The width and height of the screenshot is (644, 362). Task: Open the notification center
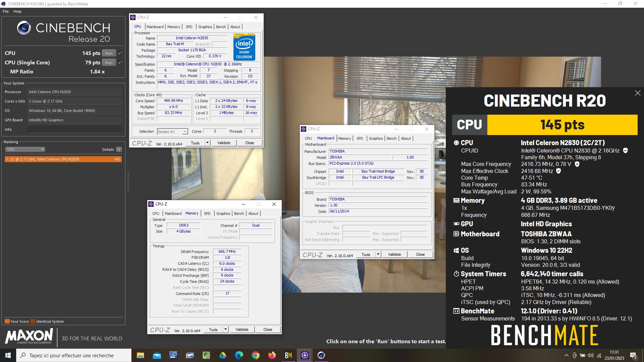(633, 355)
